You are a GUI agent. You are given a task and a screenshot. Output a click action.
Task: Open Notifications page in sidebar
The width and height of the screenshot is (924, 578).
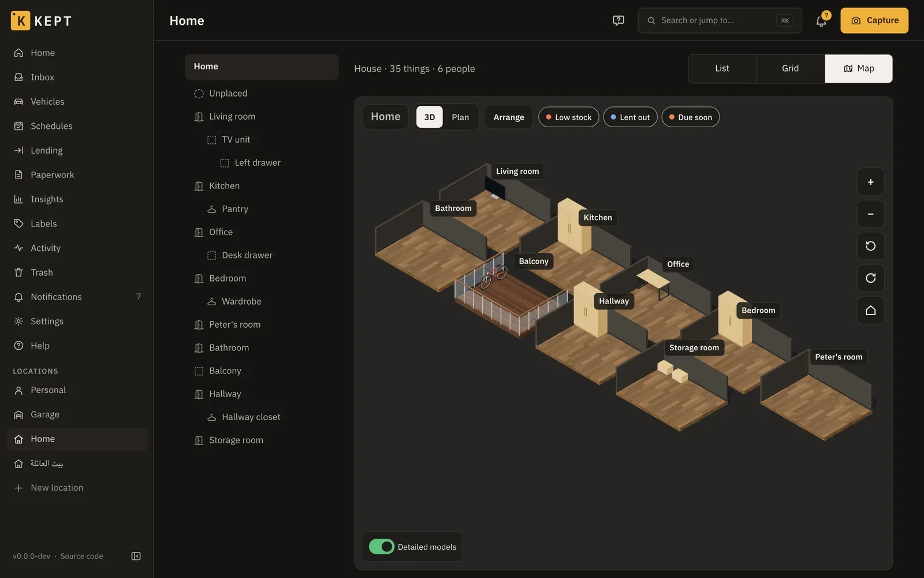[77, 297]
